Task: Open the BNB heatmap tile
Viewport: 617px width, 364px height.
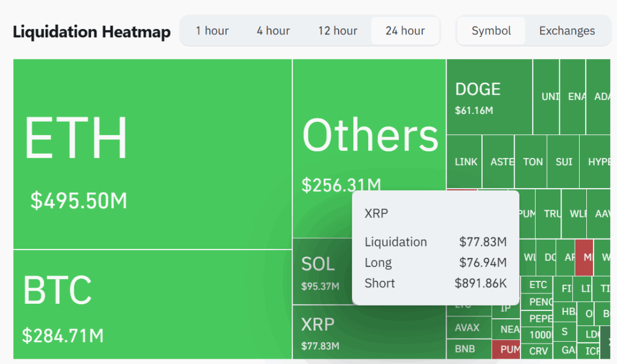Action: [x=469, y=349]
